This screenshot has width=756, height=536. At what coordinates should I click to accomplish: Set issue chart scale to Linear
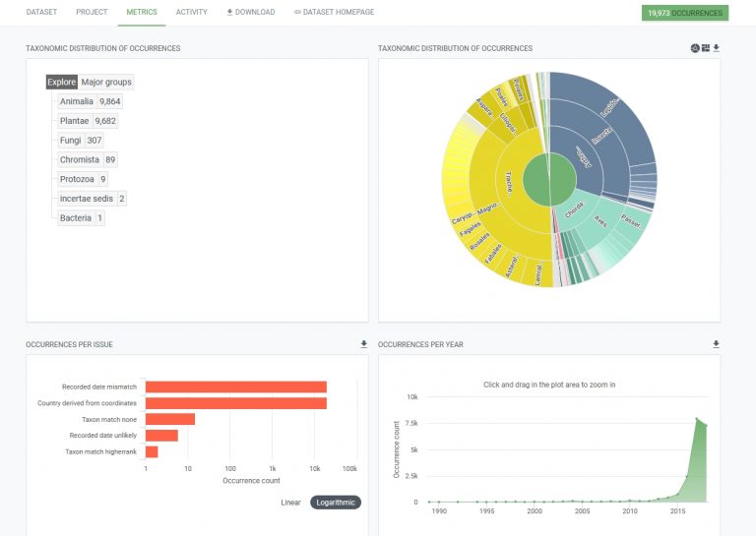[290, 503]
